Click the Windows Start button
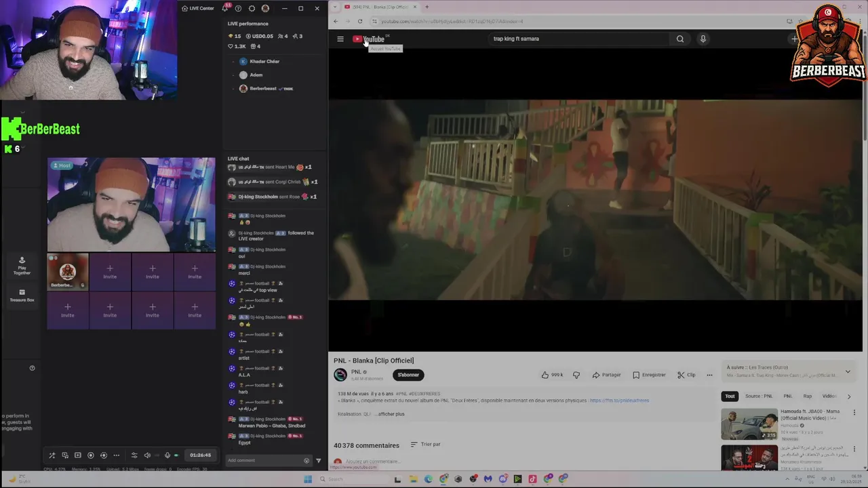Image resolution: width=868 pixels, height=488 pixels. [307, 479]
